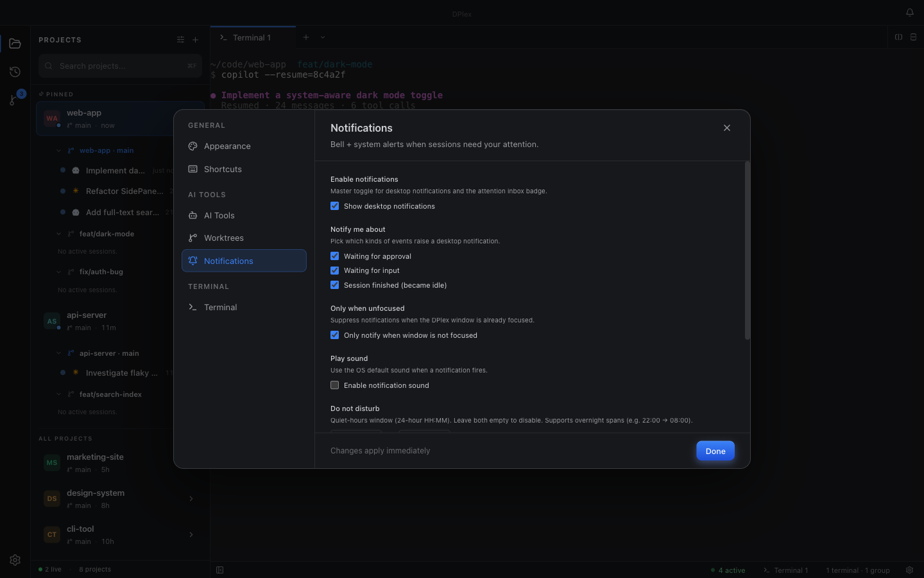
Task: Expand the cli-tool project chevron
Action: (191, 534)
